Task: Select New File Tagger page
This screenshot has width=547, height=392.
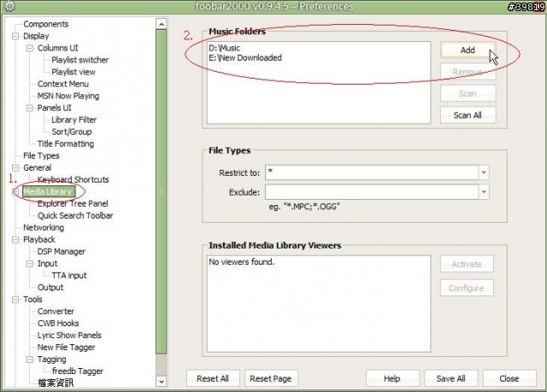Action: pyautogui.click(x=67, y=348)
